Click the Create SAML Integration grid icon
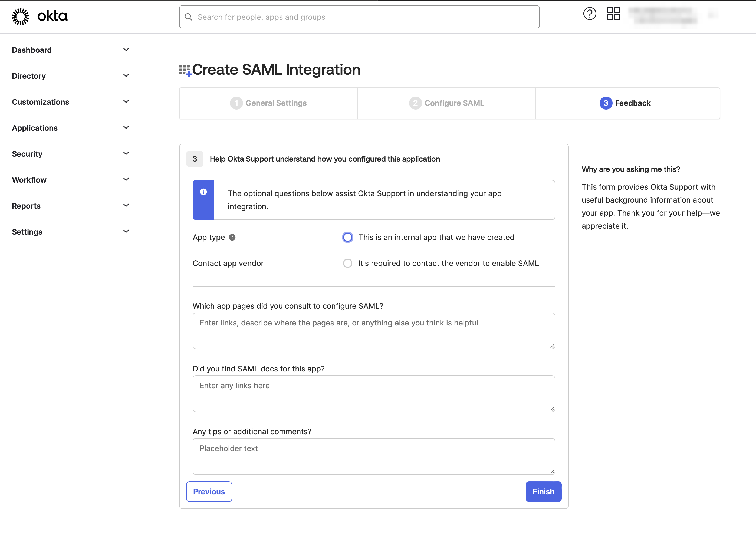Image resolution: width=756 pixels, height=559 pixels. (185, 71)
